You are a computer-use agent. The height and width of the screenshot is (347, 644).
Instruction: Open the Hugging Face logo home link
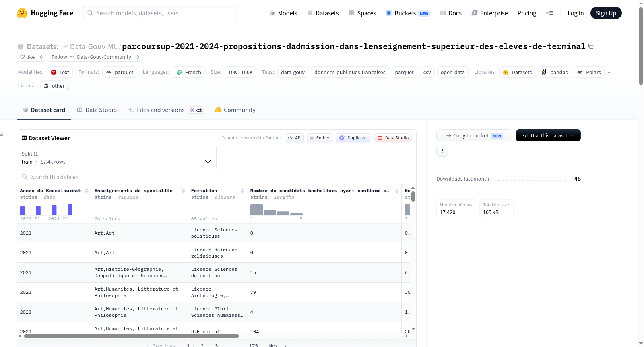click(x=45, y=13)
